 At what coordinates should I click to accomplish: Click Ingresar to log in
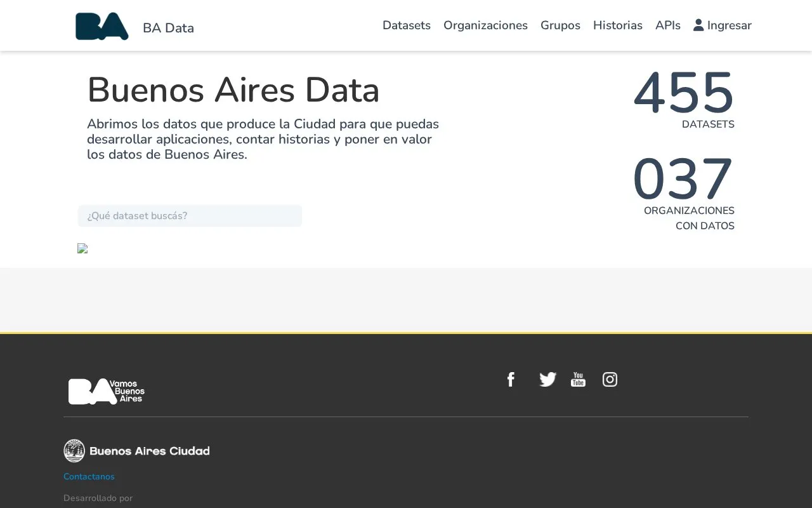point(723,25)
